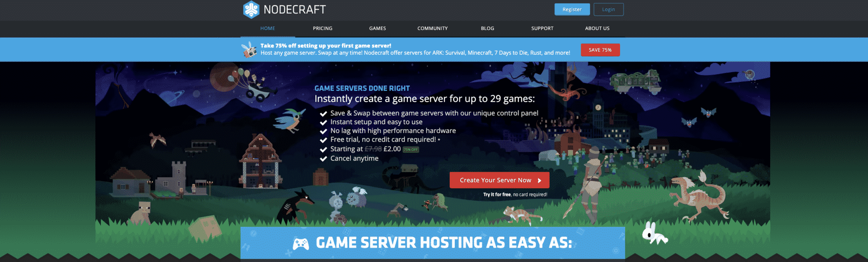868x262 pixels.
Task: Select COMMUNITY in the navigation bar
Action: pos(432,28)
